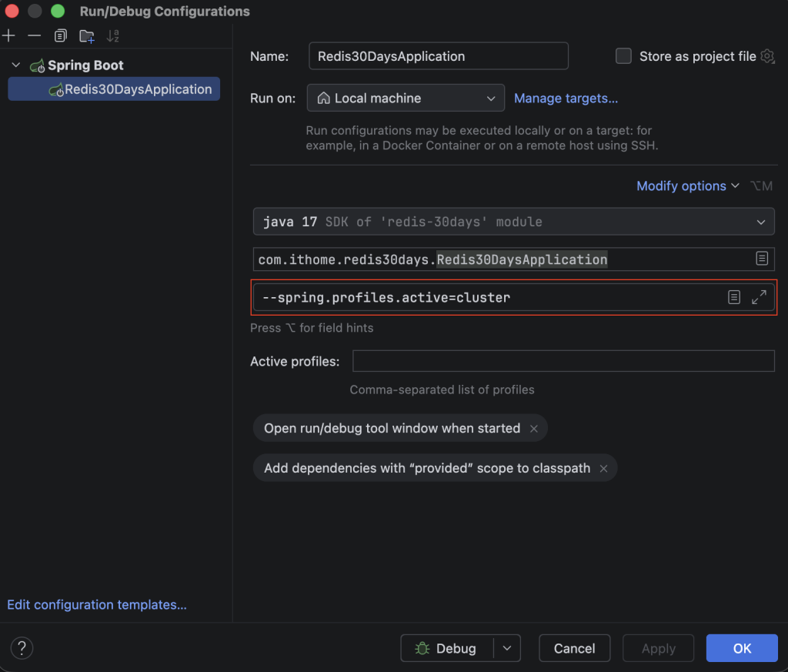788x672 pixels.
Task: Focus the Name input field
Action: click(x=438, y=55)
